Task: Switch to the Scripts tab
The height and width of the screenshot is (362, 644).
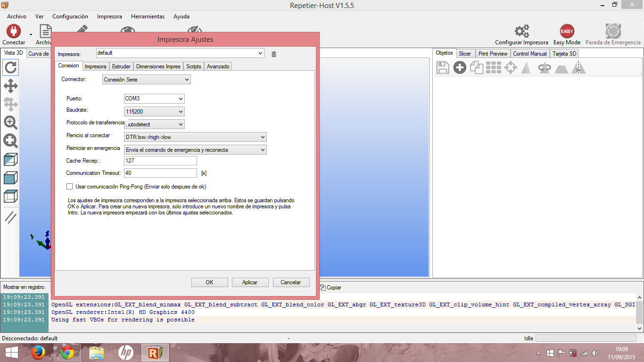Action: click(194, 66)
